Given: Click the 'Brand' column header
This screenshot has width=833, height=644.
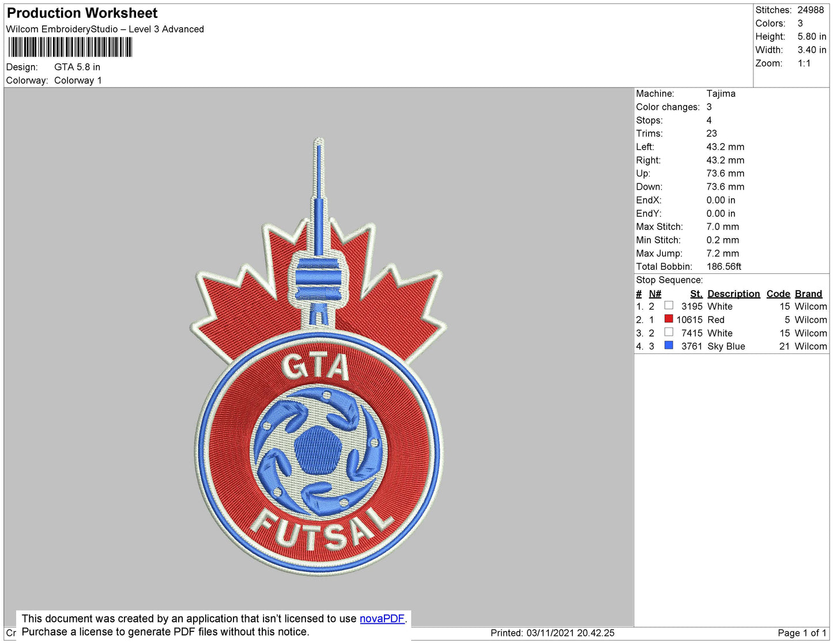Looking at the screenshot, I should pyautogui.click(x=808, y=293).
